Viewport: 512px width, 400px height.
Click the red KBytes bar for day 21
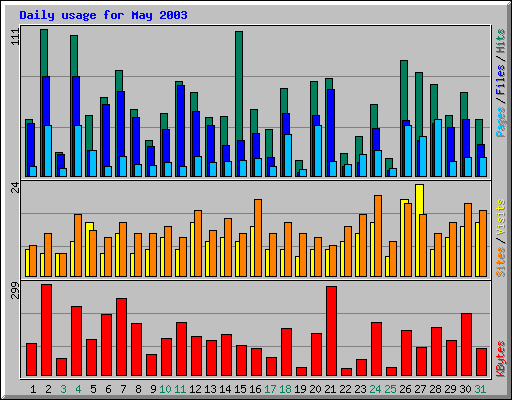point(331,331)
